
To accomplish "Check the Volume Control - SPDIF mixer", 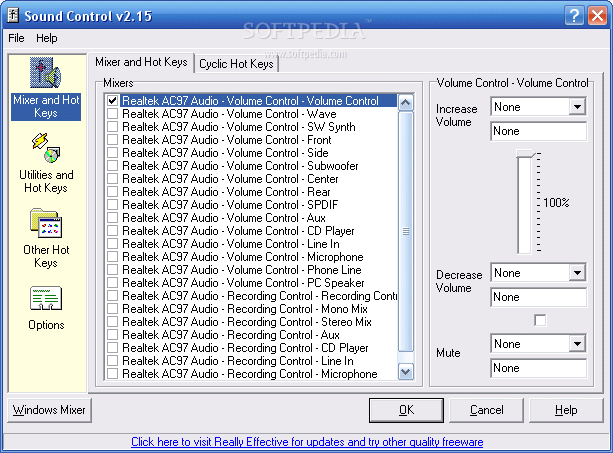I will (113, 205).
